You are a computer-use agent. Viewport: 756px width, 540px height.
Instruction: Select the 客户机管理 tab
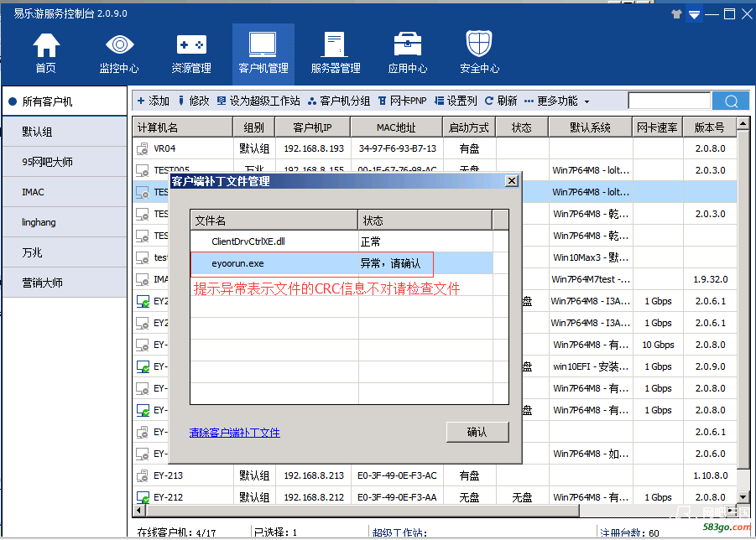263,54
